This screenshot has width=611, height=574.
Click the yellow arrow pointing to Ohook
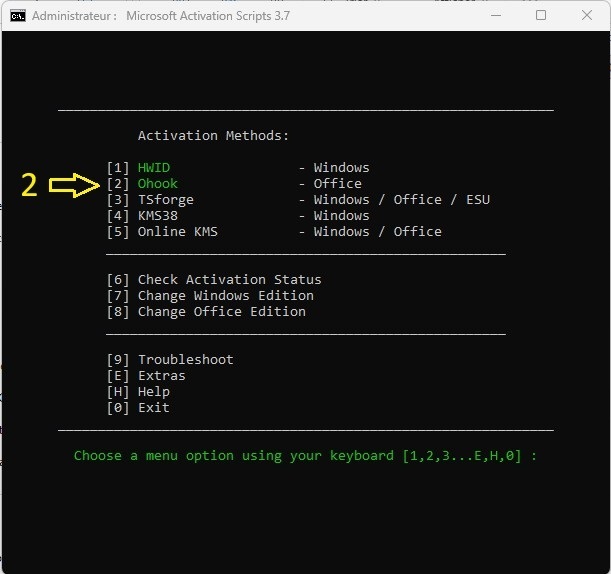[x=74, y=185]
